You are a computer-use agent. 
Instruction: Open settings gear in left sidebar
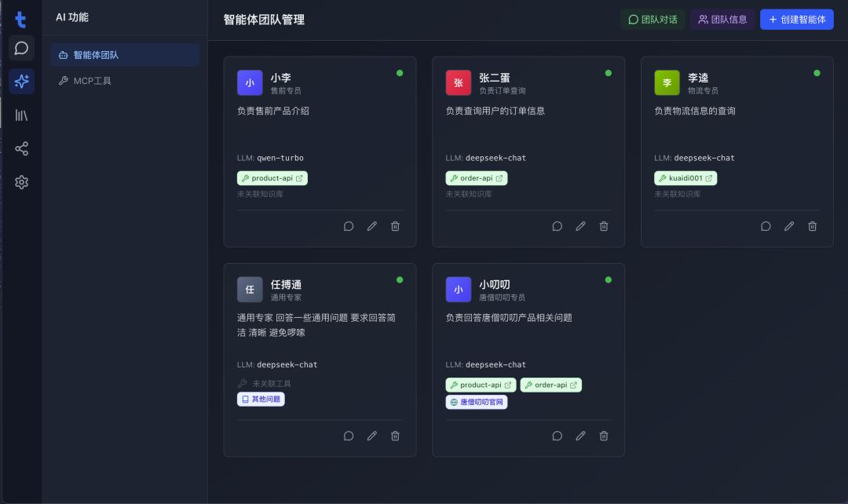(x=21, y=182)
